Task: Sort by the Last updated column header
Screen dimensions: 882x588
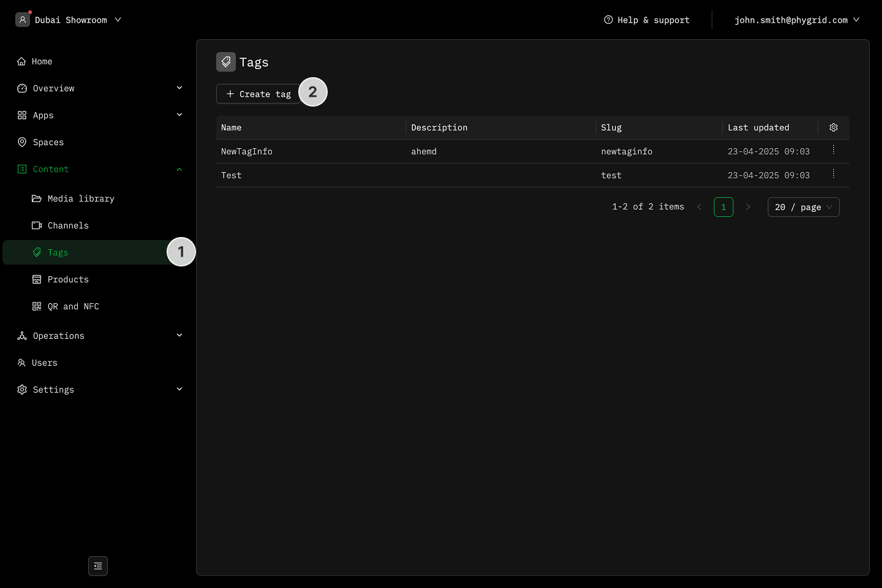Action: coord(758,127)
